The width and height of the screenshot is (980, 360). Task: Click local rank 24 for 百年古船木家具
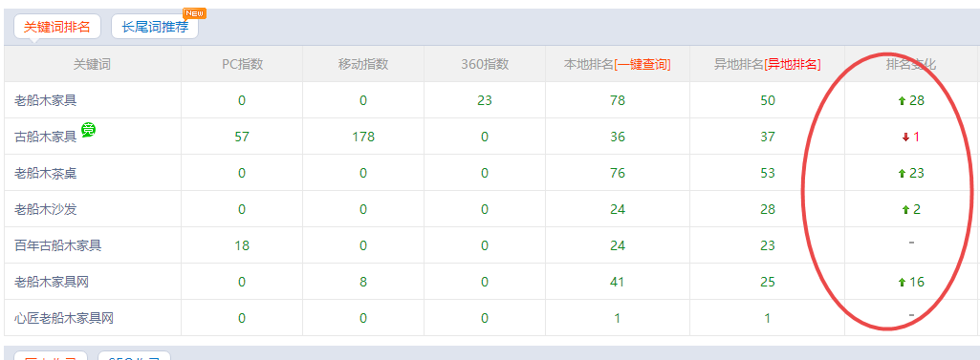618,245
